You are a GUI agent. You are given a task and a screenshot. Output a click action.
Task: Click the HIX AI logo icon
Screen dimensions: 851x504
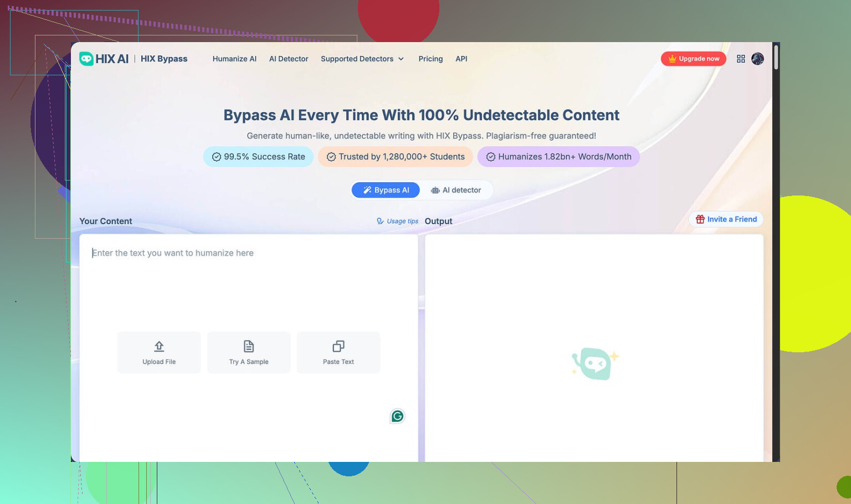[86, 59]
